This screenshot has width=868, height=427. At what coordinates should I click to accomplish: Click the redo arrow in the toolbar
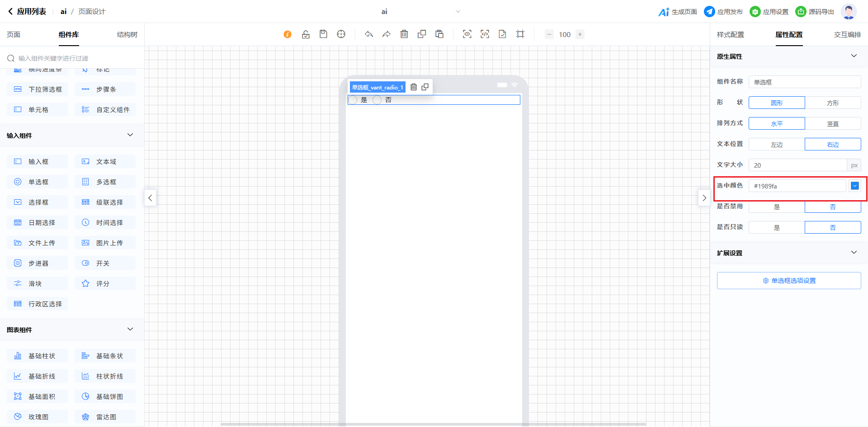pos(386,34)
